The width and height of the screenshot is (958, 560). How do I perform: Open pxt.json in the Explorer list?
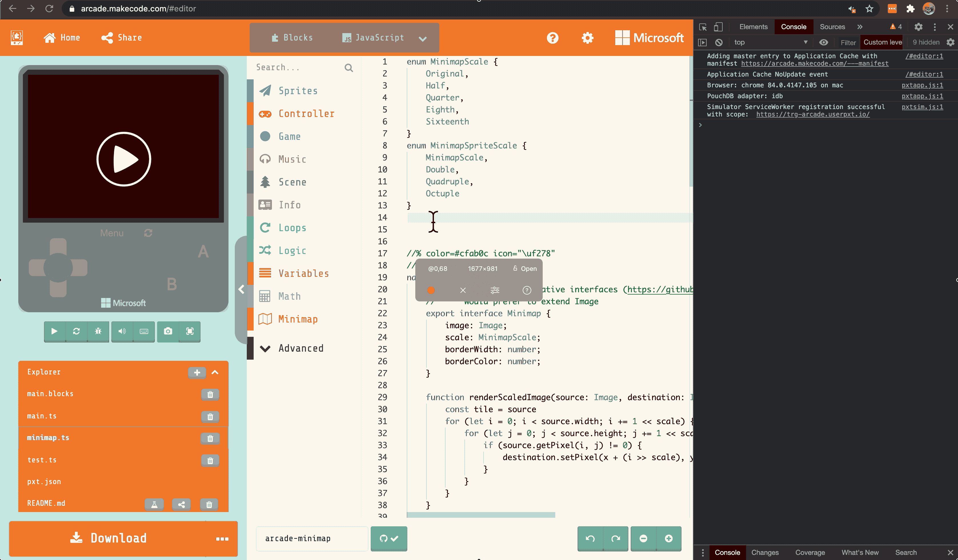(x=44, y=481)
